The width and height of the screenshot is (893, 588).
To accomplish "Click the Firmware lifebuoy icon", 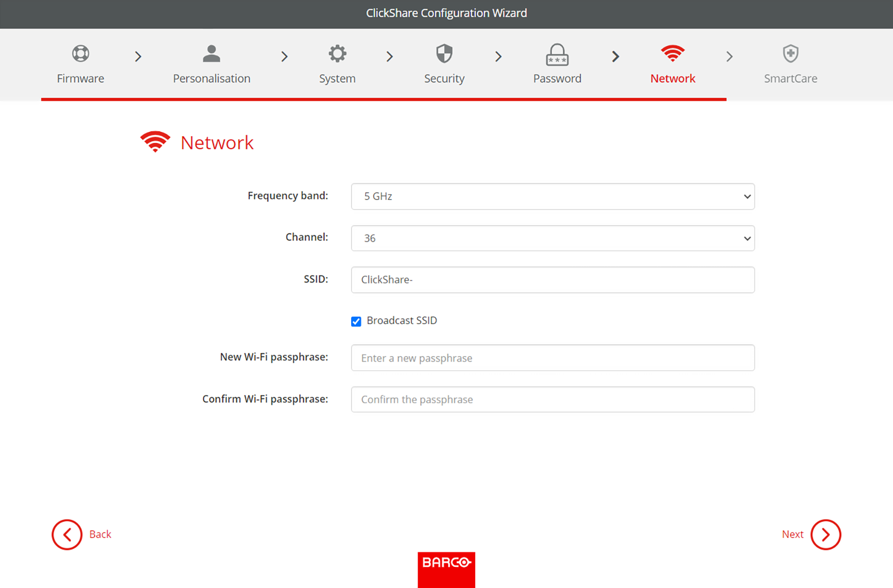I will point(81,53).
